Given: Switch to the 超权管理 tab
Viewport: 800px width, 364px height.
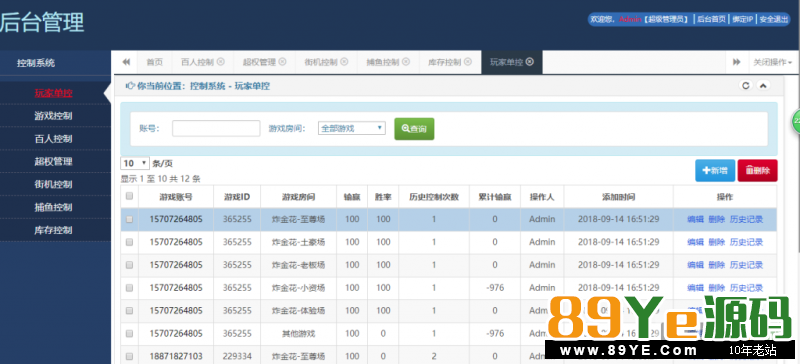Looking at the screenshot, I should pyautogui.click(x=259, y=62).
